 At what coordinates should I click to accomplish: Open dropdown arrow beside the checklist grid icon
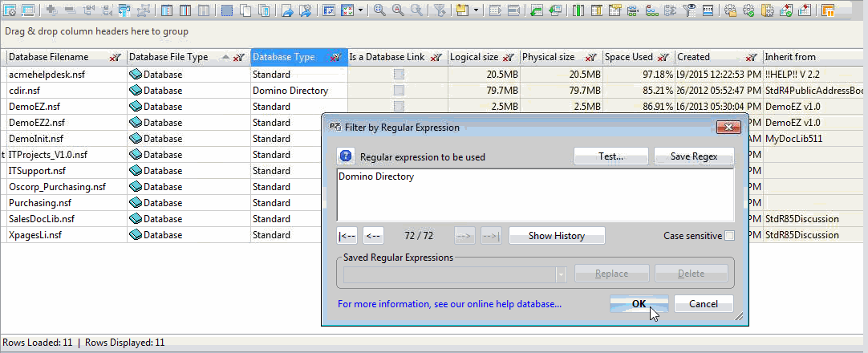(360, 10)
